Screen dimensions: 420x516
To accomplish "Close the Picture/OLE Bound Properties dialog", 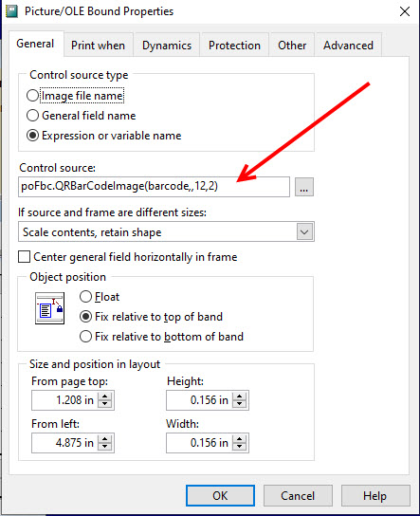I will tap(405, 11).
